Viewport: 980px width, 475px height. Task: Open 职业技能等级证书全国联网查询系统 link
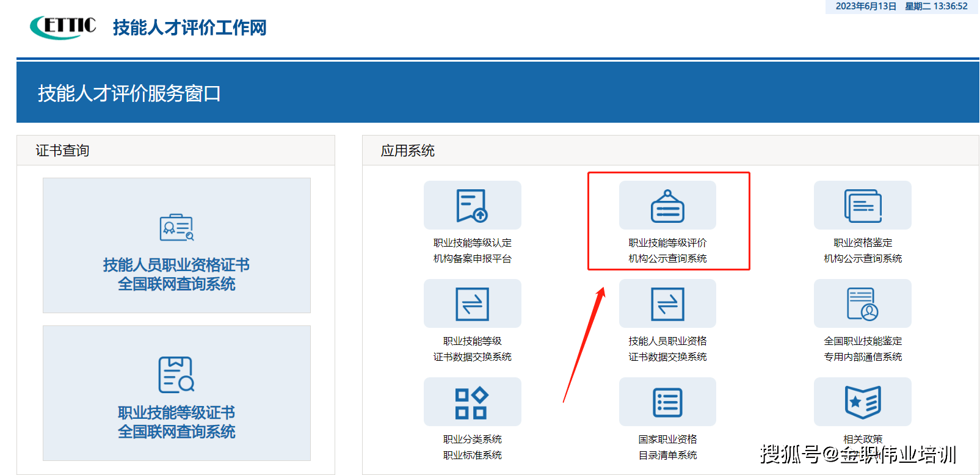click(x=176, y=422)
